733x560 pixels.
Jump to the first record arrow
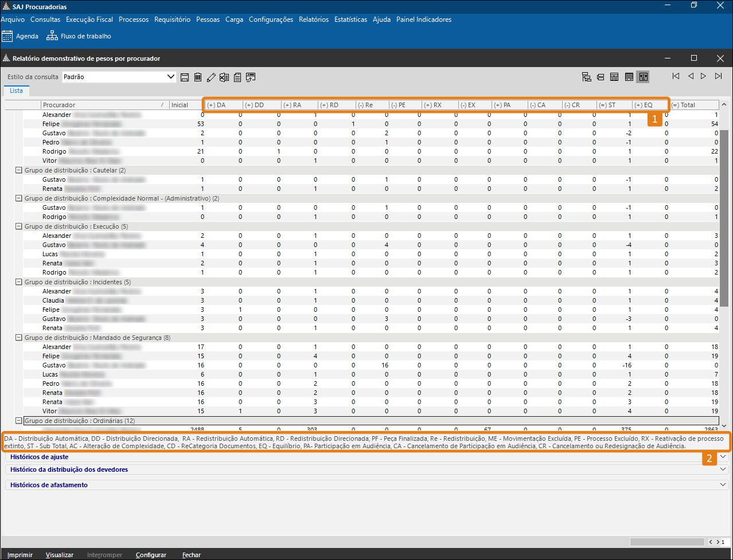[x=676, y=76]
